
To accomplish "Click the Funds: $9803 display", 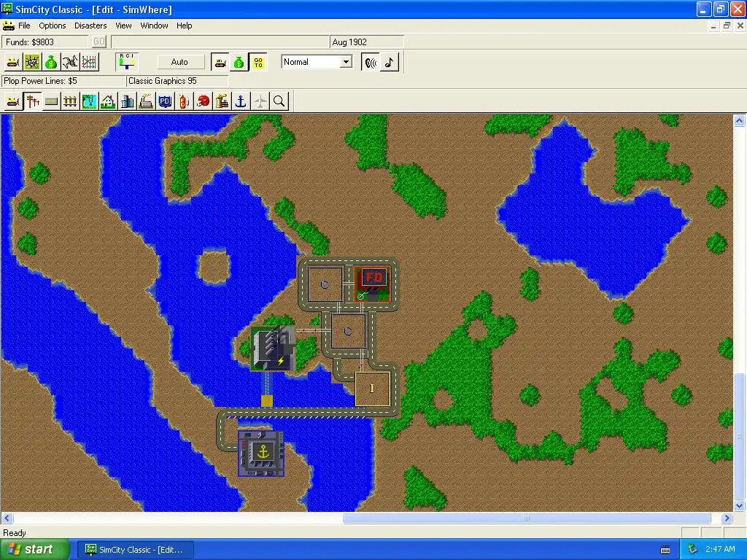I will (45, 42).
